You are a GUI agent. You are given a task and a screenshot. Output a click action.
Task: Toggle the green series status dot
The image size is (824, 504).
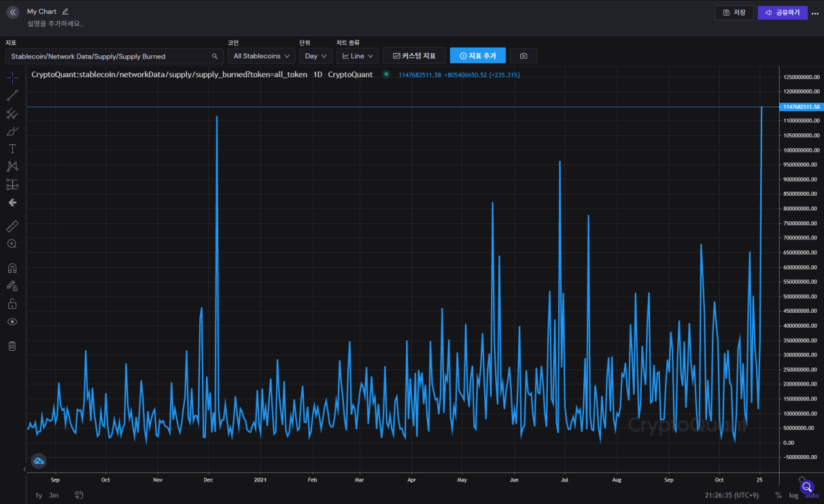(386, 75)
